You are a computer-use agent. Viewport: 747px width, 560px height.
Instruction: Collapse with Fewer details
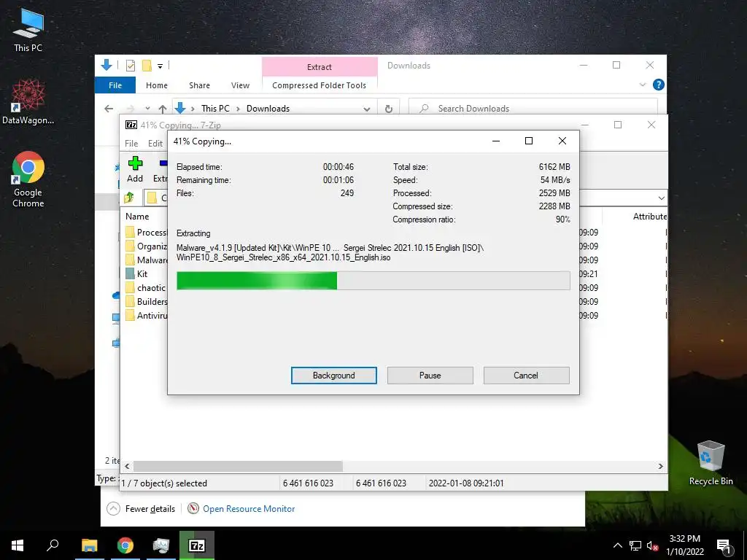141,508
